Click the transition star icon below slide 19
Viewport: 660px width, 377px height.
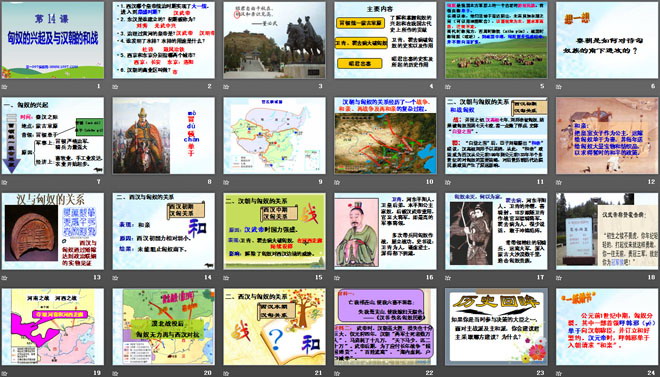(x=4, y=373)
